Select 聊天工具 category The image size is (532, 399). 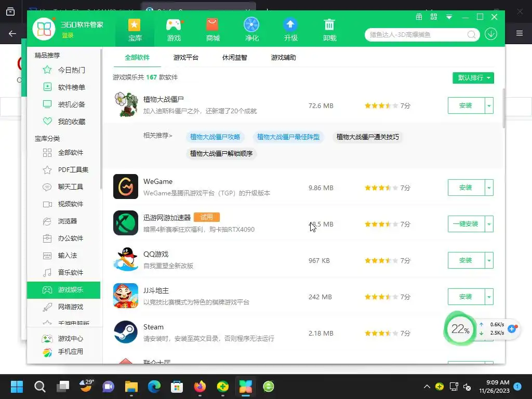point(64,187)
